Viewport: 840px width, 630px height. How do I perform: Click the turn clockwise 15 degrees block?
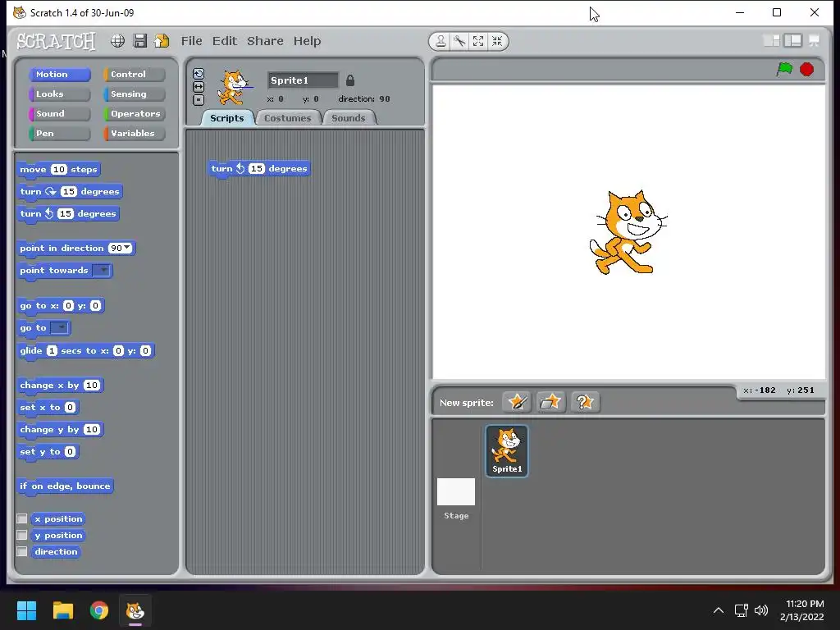click(x=70, y=192)
